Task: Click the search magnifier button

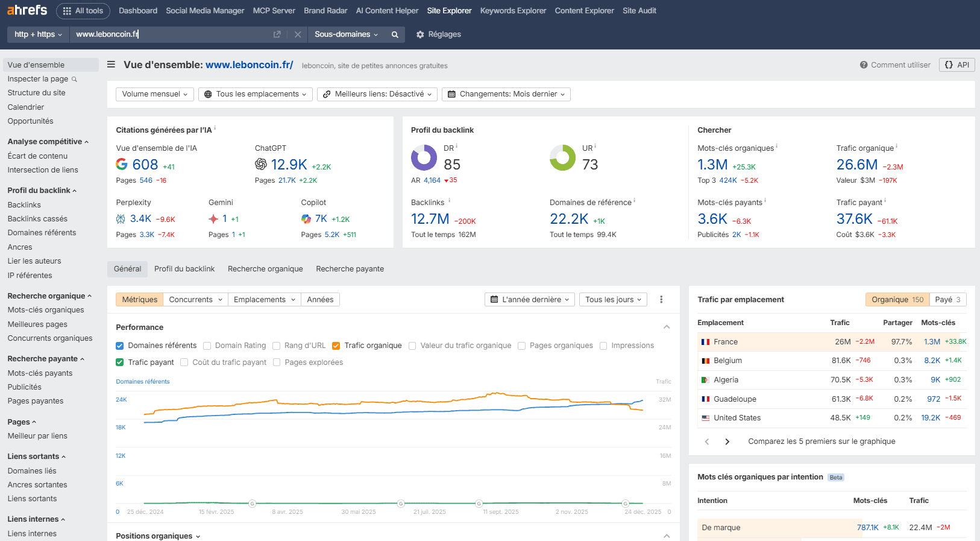Action: pyautogui.click(x=395, y=34)
